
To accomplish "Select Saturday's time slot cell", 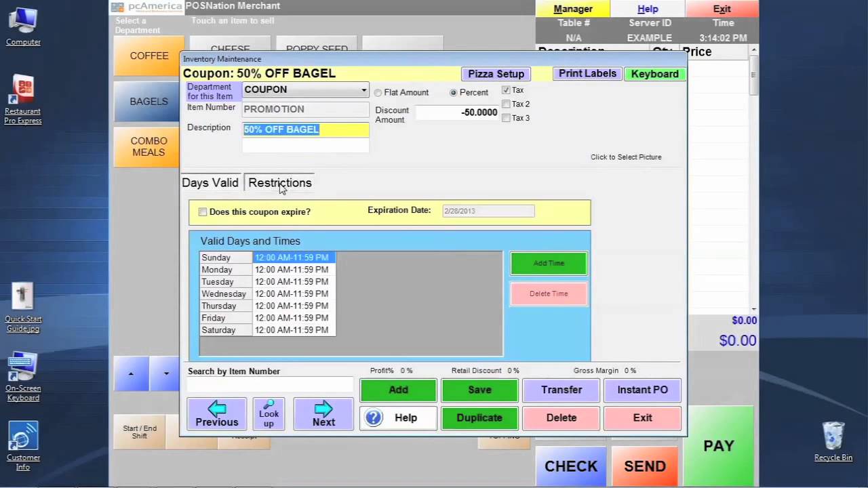I will (294, 330).
